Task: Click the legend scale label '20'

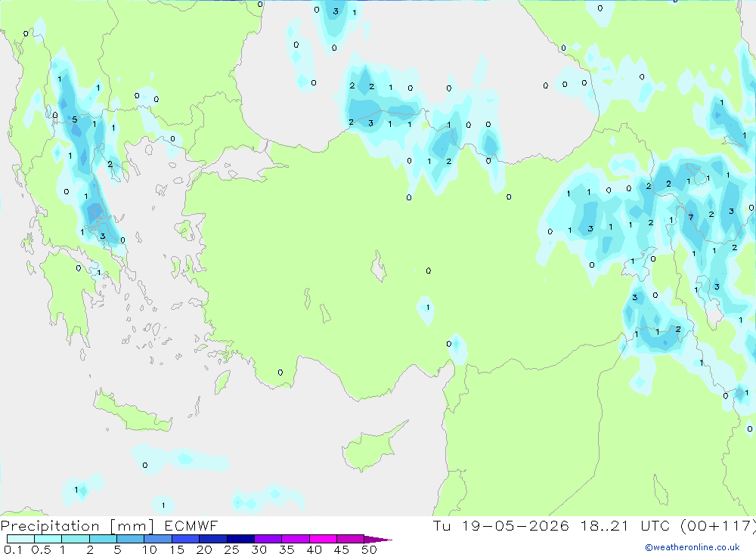Action: (204, 549)
